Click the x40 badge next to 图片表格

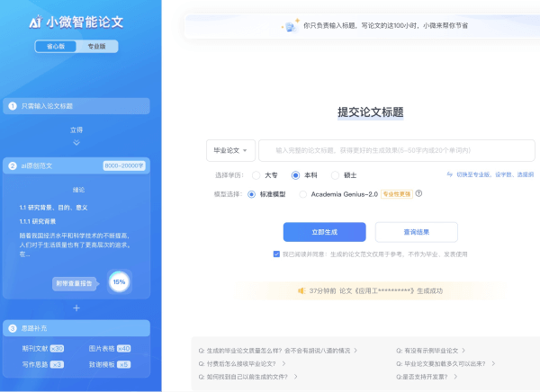(x=124, y=348)
